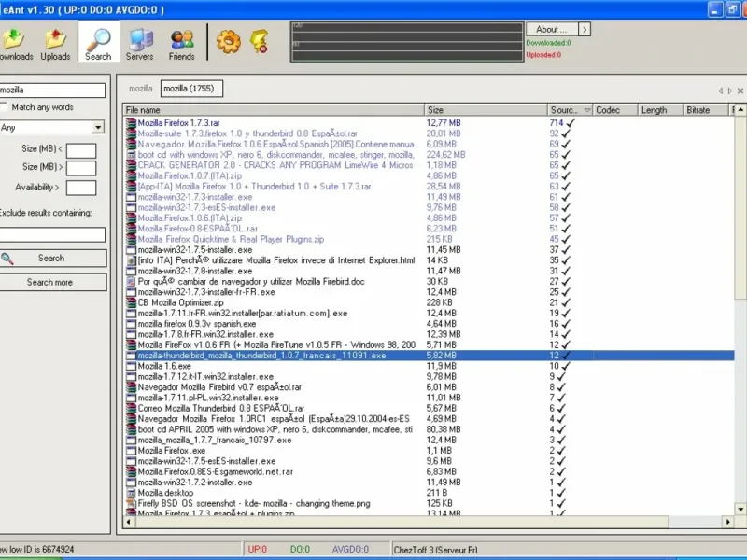Image resolution: width=747 pixels, height=560 pixels.
Task: Click the Exclude results containing text field
Action: pyautogui.click(x=51, y=235)
